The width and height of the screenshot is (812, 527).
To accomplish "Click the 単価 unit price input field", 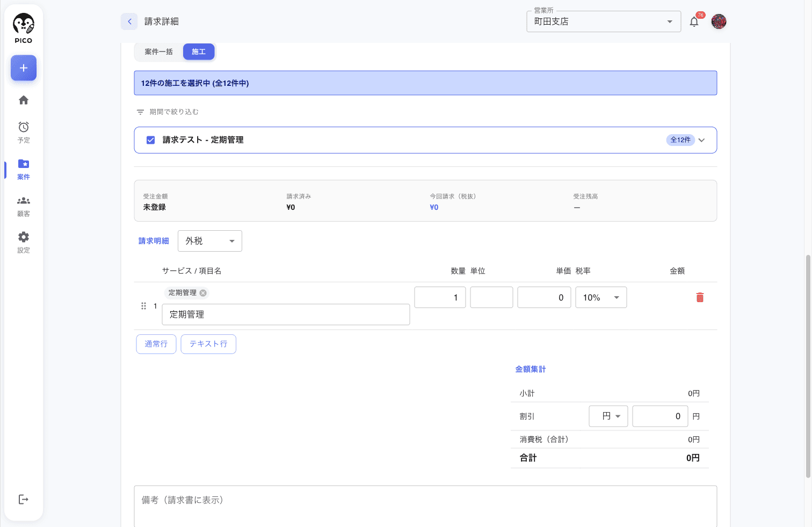I will click(x=544, y=297).
